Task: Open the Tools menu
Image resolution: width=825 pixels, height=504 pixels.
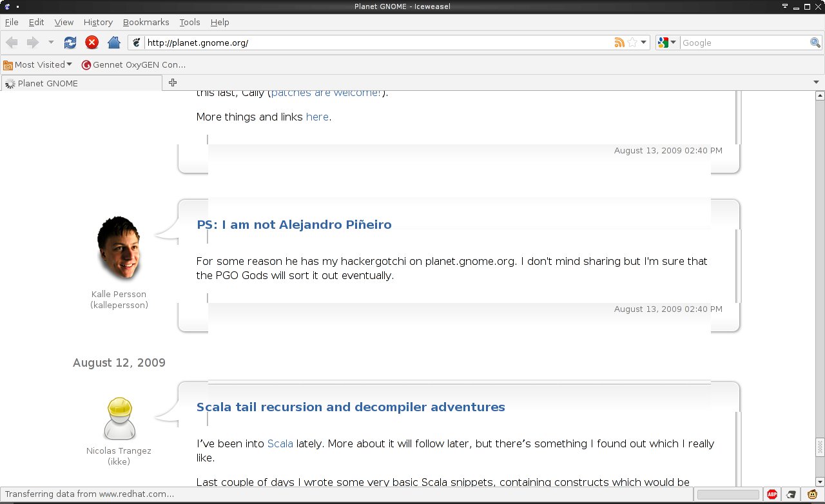Action: click(x=189, y=22)
